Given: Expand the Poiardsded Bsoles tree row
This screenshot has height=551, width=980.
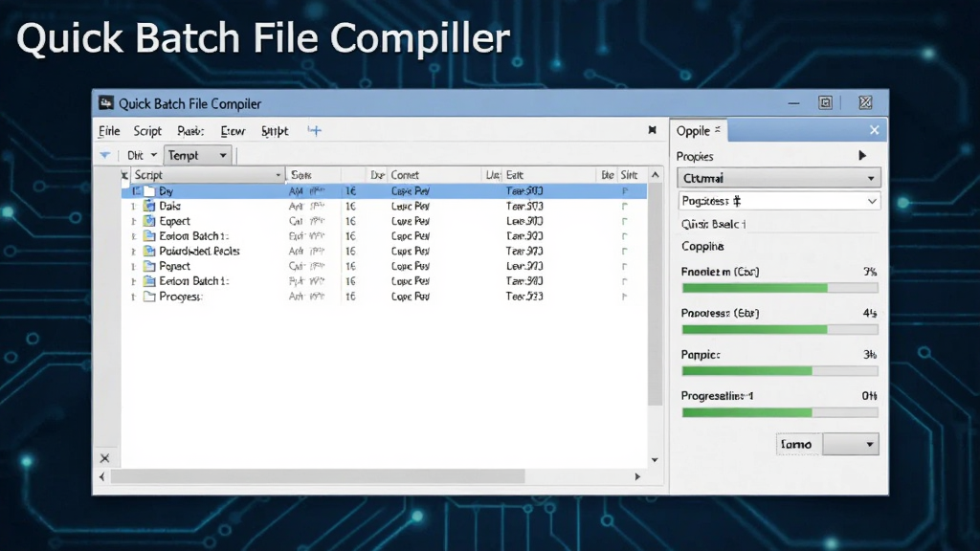Looking at the screenshot, I should pyautogui.click(x=134, y=252).
